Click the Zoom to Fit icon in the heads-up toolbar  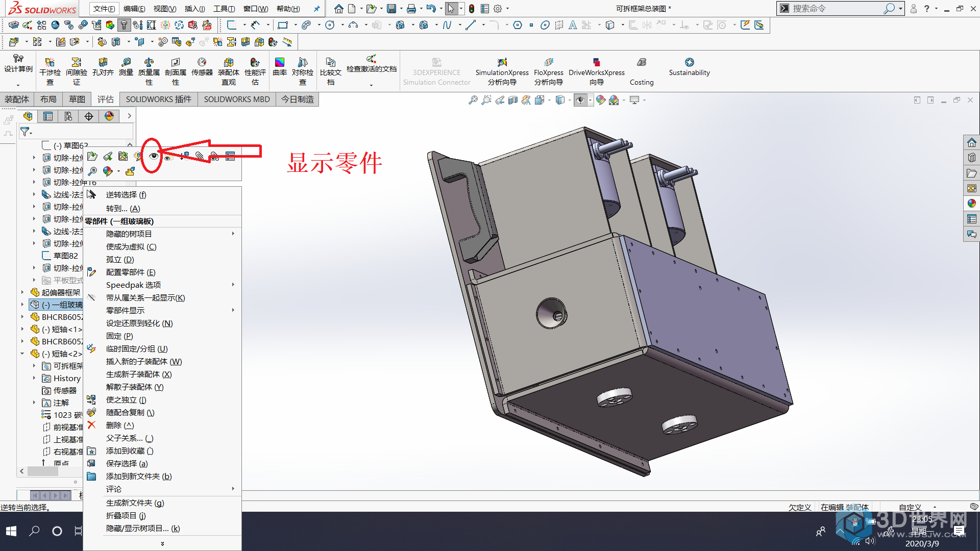click(473, 101)
